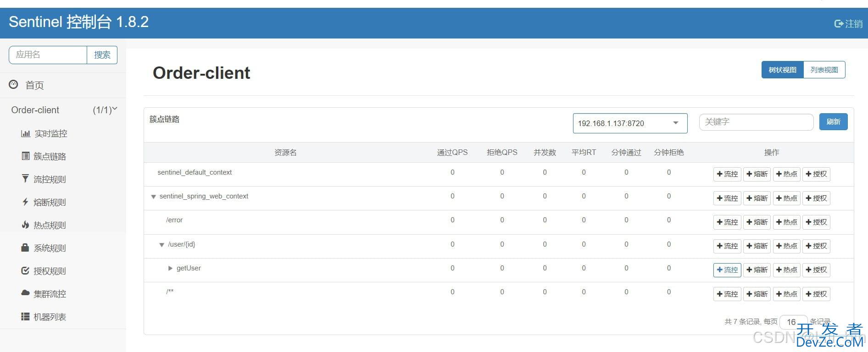The height and width of the screenshot is (352, 868).
Task: Collapse the sentinel_spring_web_context tree node
Action: [x=154, y=197]
